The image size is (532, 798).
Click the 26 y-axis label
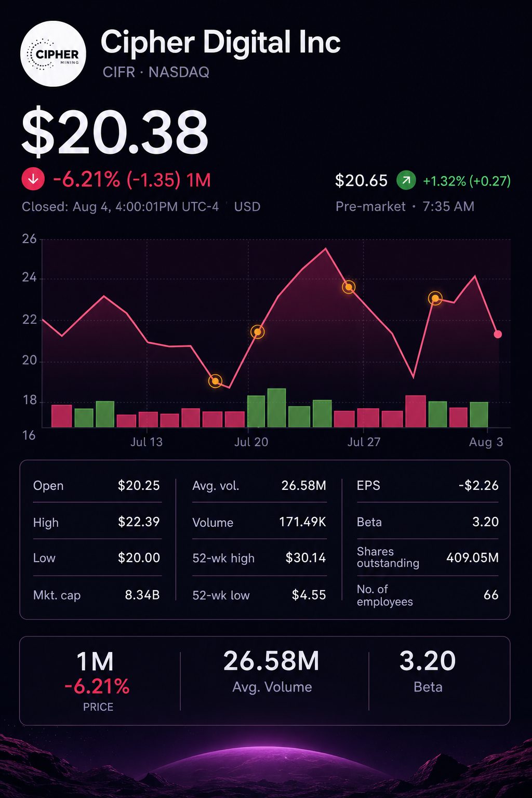(x=29, y=239)
